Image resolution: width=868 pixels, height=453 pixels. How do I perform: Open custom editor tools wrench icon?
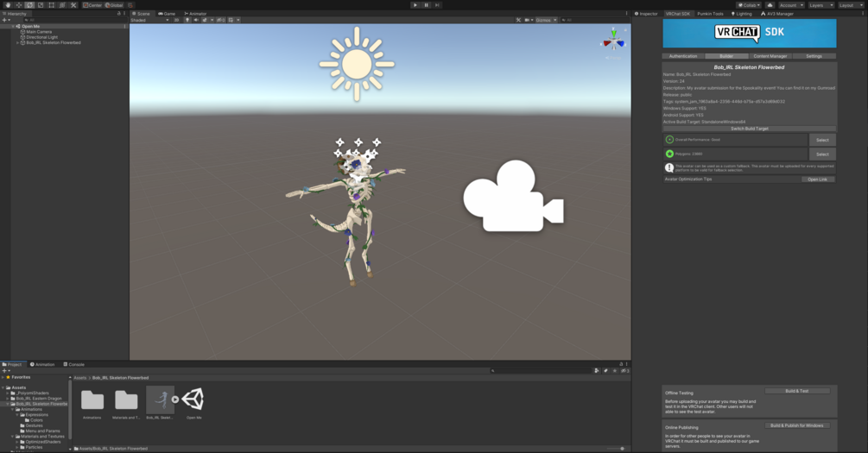73,5
